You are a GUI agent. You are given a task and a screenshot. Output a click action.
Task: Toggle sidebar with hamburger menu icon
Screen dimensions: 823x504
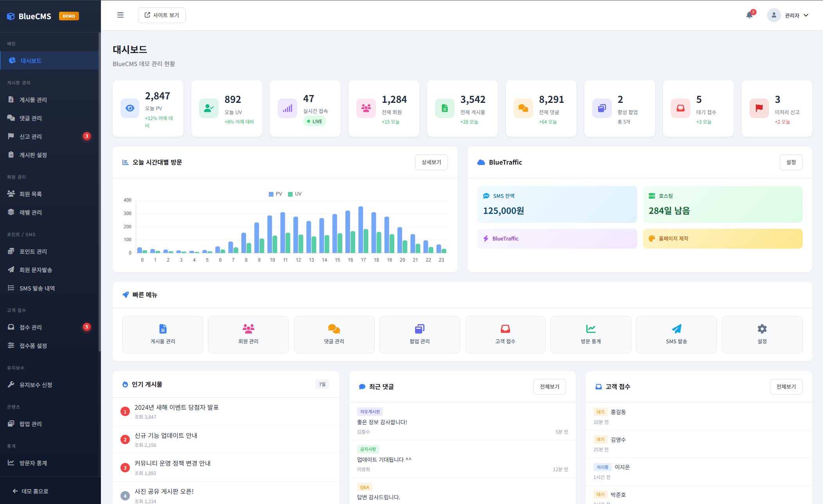tap(120, 15)
